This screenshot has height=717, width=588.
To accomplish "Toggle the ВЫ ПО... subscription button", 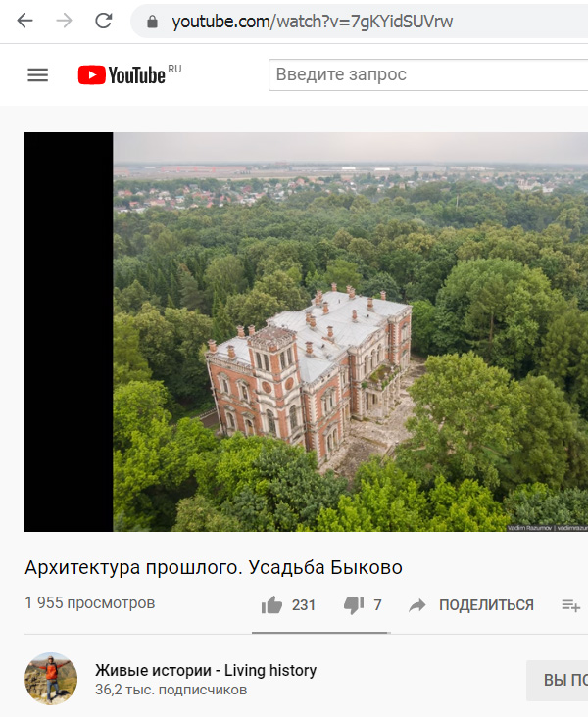I will (557, 680).
